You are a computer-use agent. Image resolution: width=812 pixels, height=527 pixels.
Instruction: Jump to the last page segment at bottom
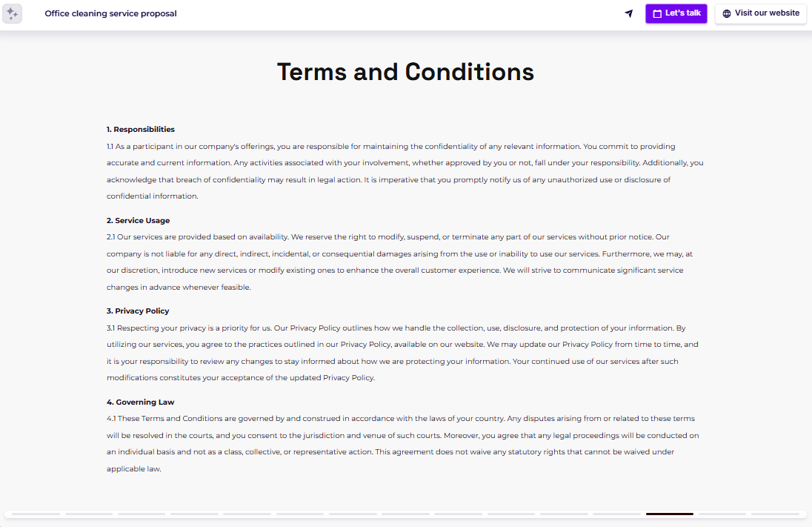[x=775, y=513]
